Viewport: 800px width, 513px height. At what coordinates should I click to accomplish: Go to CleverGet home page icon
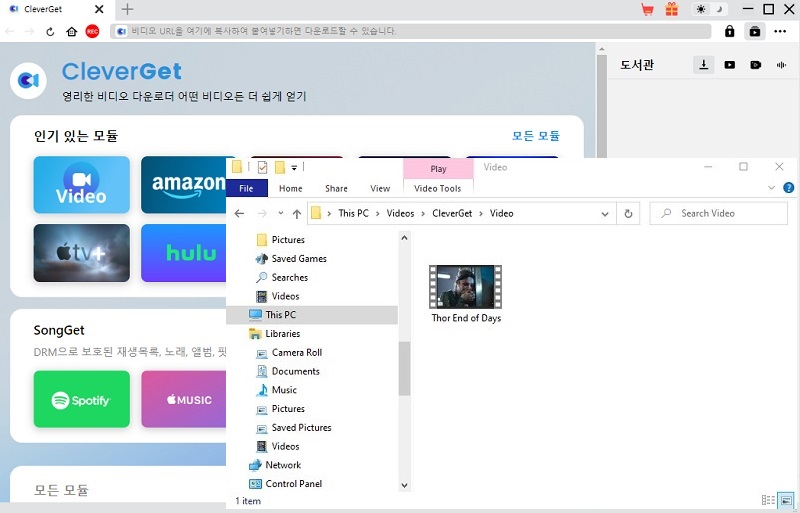(71, 32)
